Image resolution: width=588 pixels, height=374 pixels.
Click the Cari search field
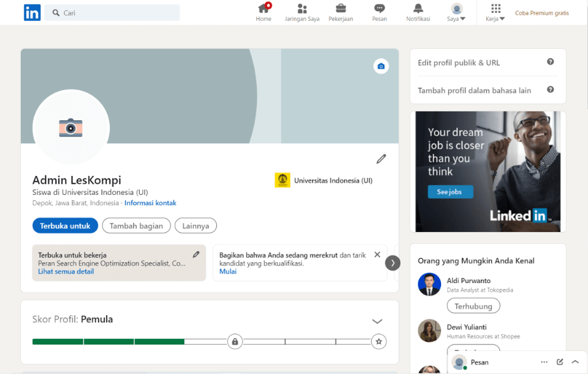point(112,13)
